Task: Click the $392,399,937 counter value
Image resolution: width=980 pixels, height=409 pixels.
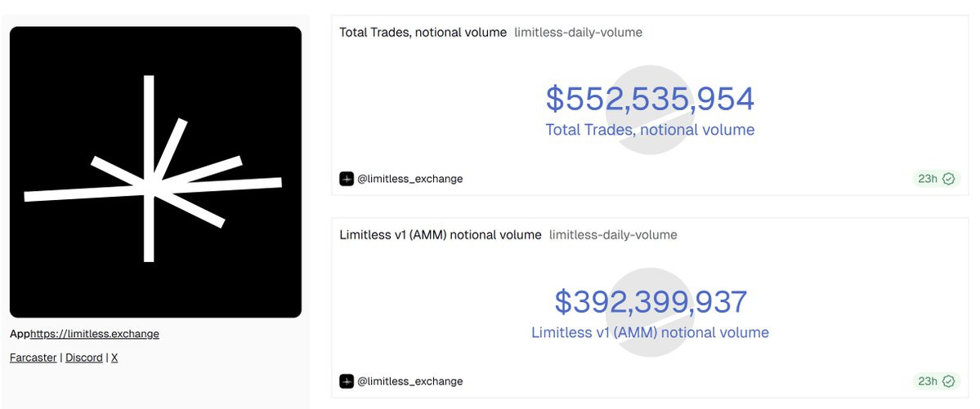Action: (651, 302)
